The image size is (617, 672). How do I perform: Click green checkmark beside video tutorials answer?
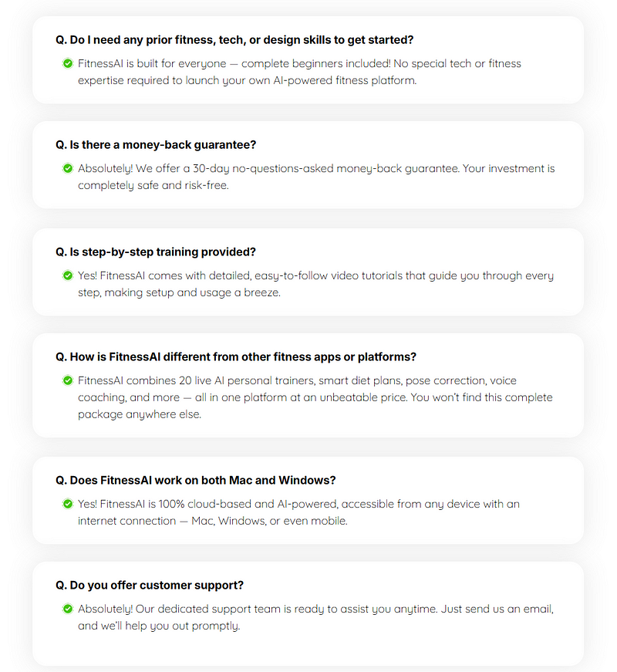point(68,275)
